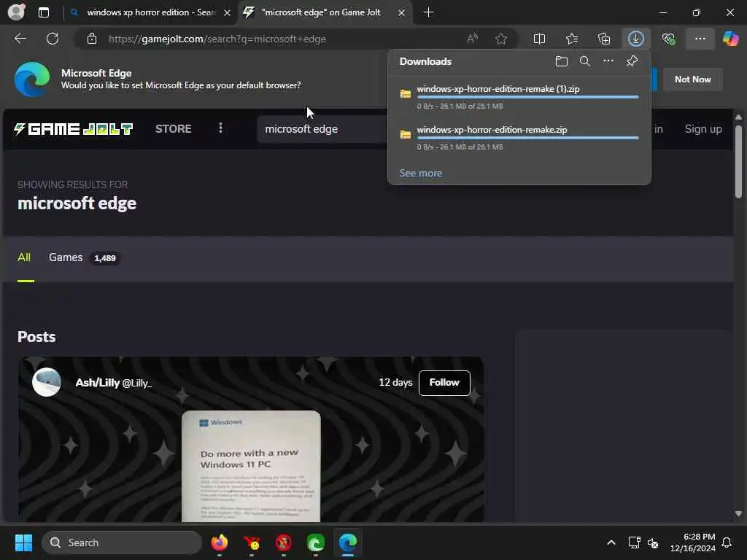Open windows-xp-horror-edition-remake.zip download
747x560 pixels.
(x=492, y=130)
